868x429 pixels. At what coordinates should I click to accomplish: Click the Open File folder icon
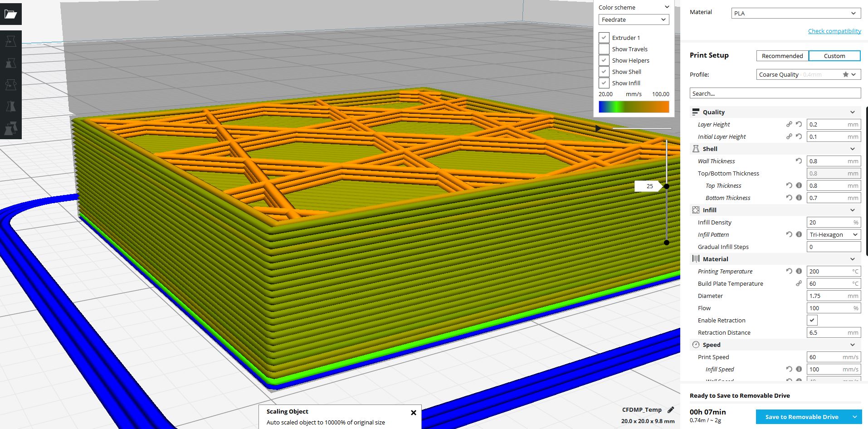coord(10,14)
